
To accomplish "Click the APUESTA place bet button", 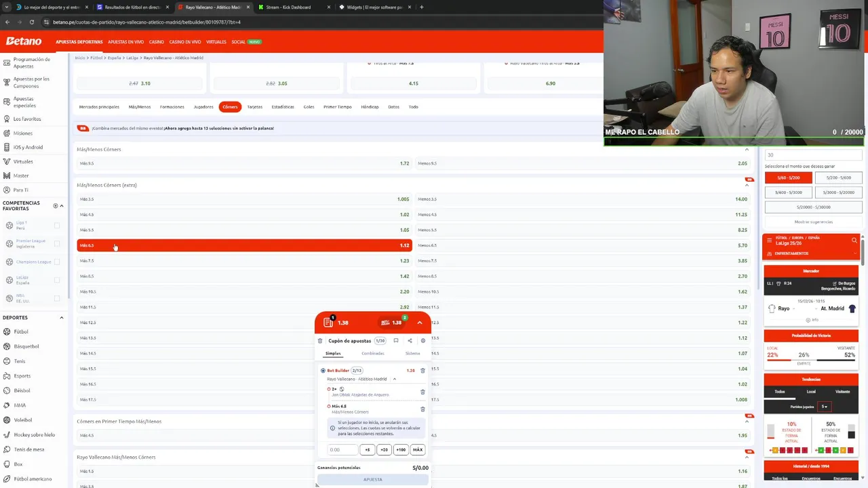I will point(373,479).
